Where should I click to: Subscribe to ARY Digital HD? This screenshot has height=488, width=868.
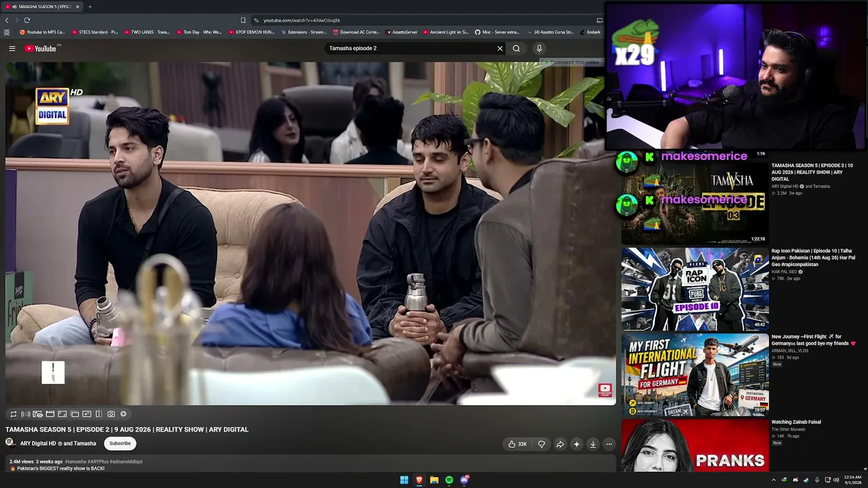click(120, 443)
